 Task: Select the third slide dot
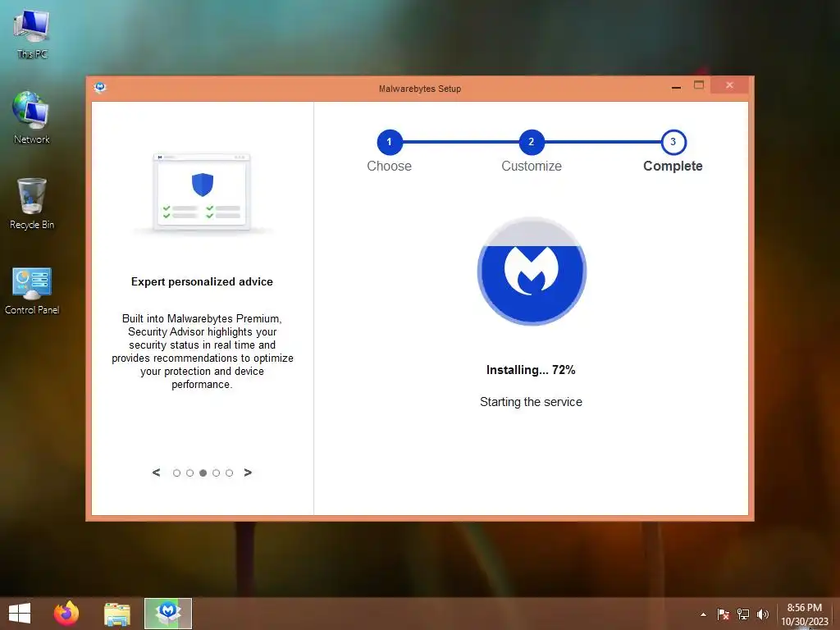coord(203,473)
